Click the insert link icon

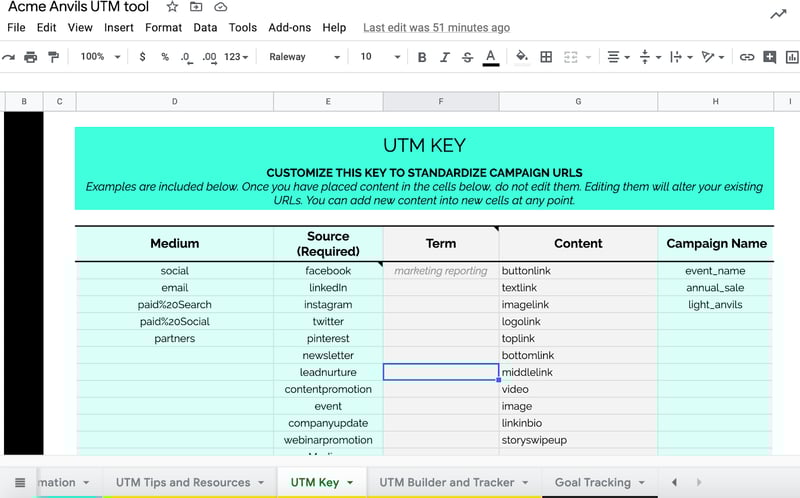tap(746, 57)
